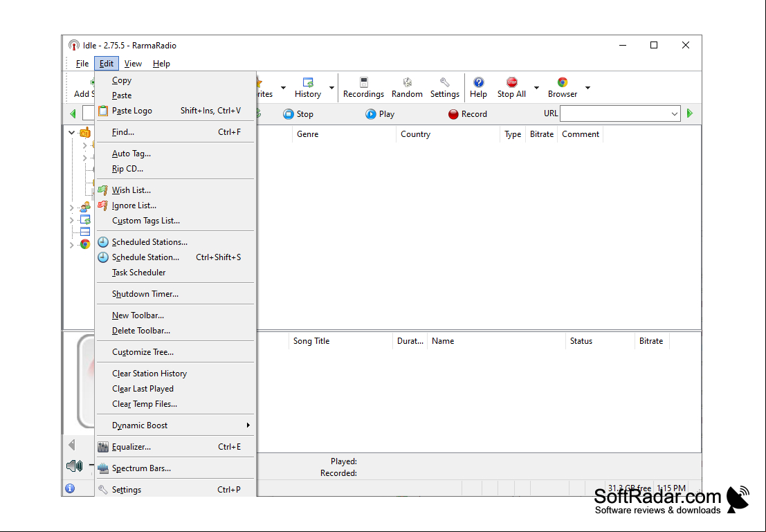The width and height of the screenshot is (766, 532).
Task: Open the History dropdown arrow
Action: tap(331, 88)
